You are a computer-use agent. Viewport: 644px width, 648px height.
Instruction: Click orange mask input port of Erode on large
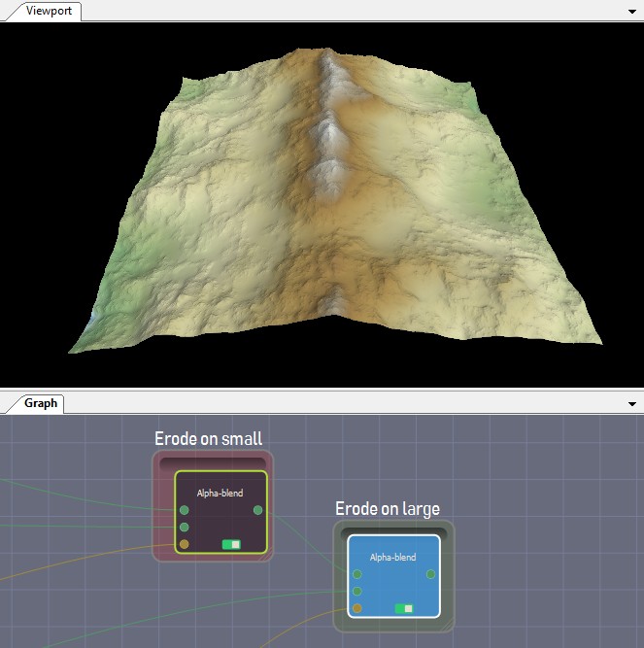tap(357, 608)
